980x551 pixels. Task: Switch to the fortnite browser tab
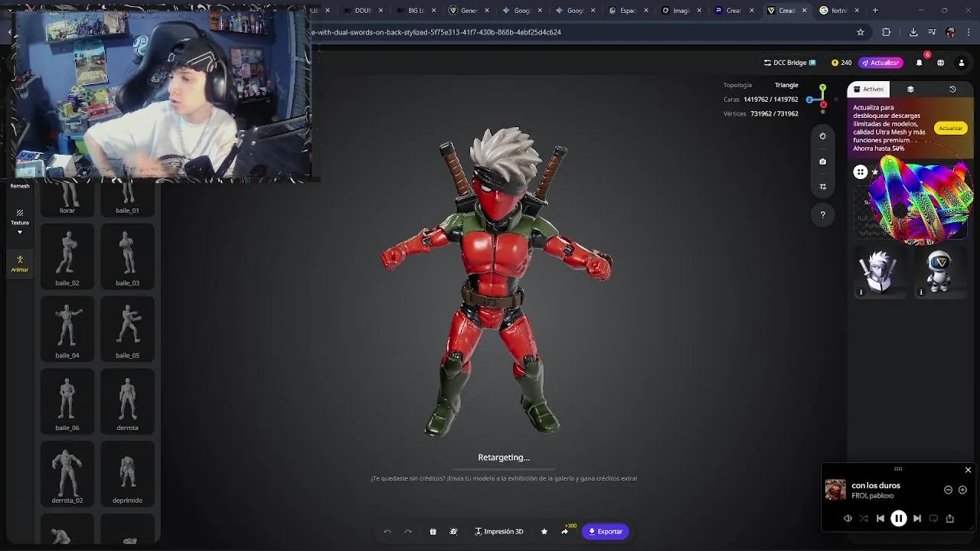[840, 11]
